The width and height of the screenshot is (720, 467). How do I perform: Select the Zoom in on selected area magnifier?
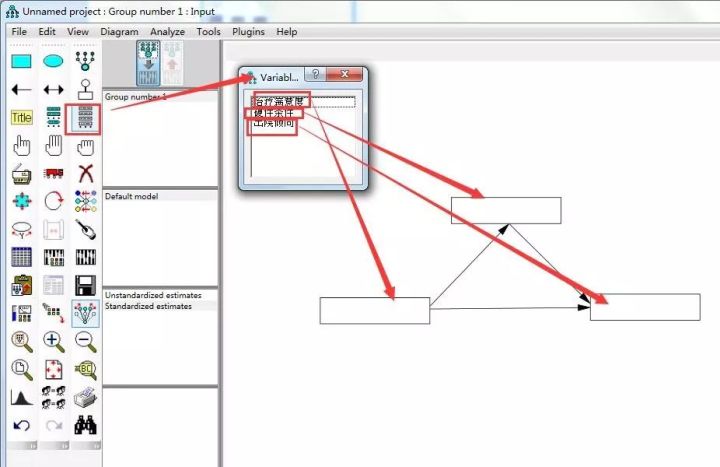coord(21,342)
